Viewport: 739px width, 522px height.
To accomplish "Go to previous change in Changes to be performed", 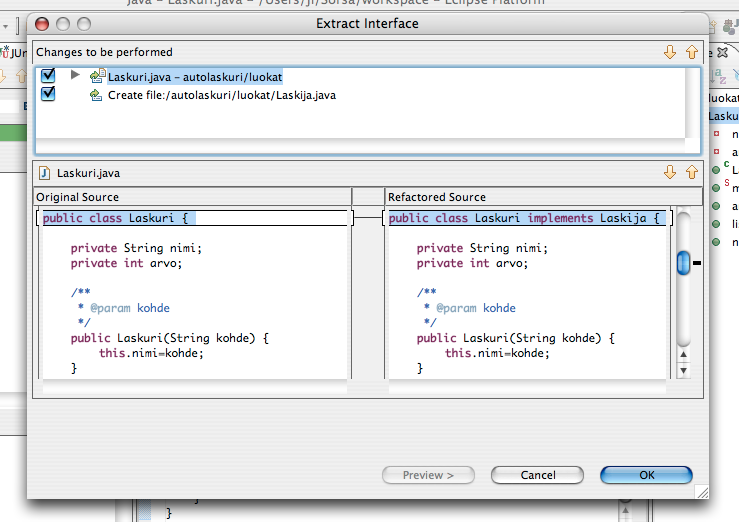I will tap(691, 52).
